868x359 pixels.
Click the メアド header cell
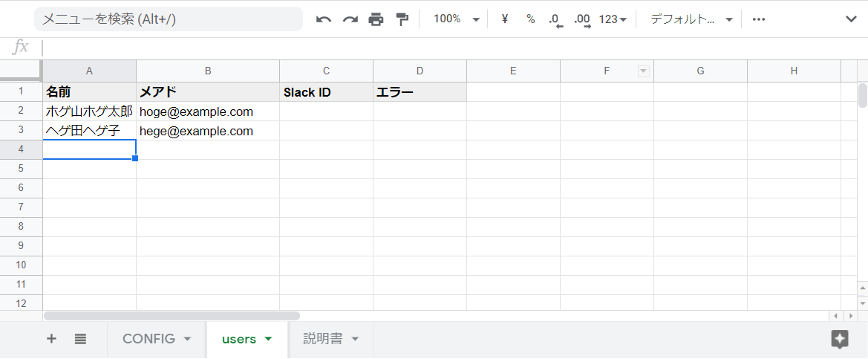(x=208, y=92)
